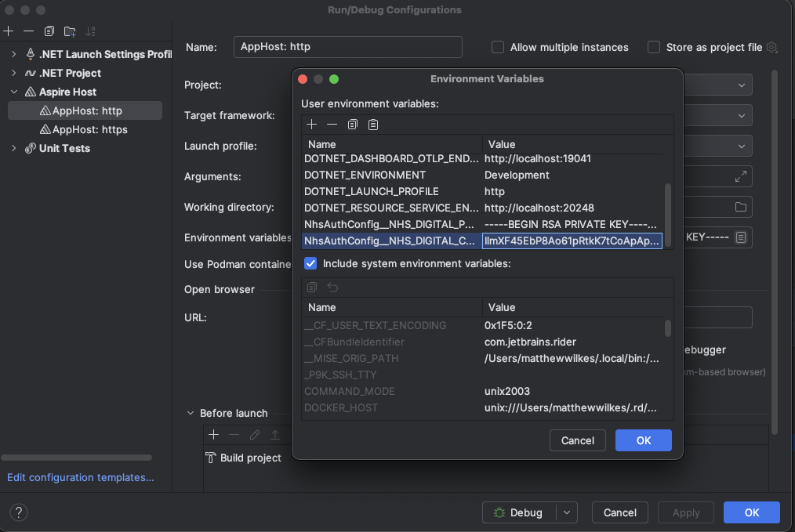Open the Edit configuration templates link

point(81,477)
